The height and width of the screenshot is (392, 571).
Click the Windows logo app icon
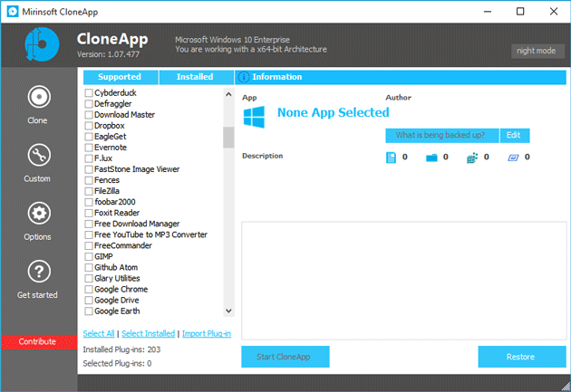point(254,117)
